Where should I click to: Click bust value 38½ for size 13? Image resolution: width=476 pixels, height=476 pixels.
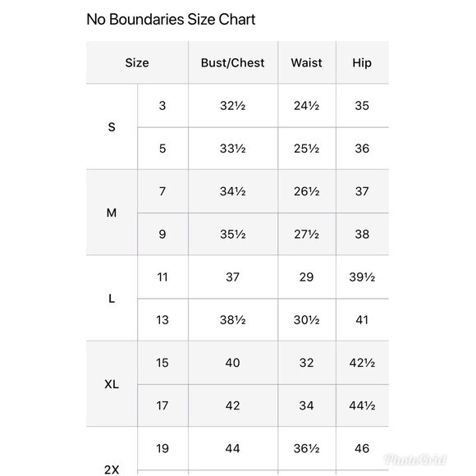click(232, 320)
